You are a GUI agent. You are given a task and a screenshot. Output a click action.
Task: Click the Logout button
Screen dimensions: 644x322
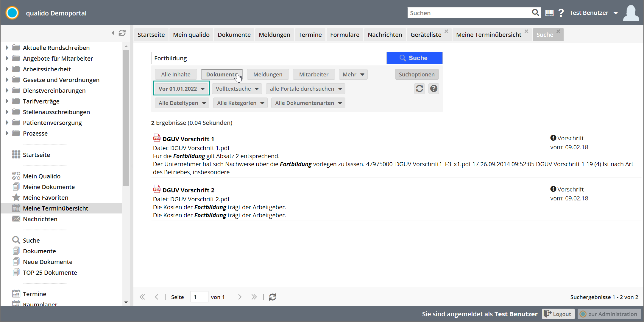click(558, 314)
